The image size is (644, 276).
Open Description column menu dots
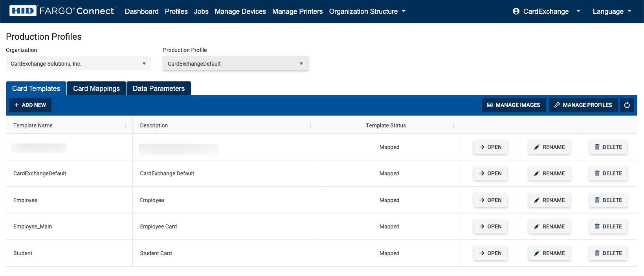pyautogui.click(x=310, y=125)
